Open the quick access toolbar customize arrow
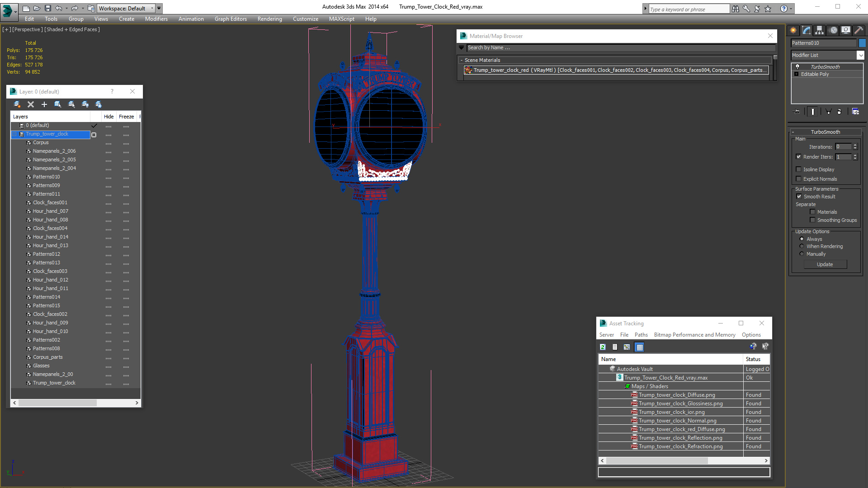868x488 pixels. tap(159, 8)
